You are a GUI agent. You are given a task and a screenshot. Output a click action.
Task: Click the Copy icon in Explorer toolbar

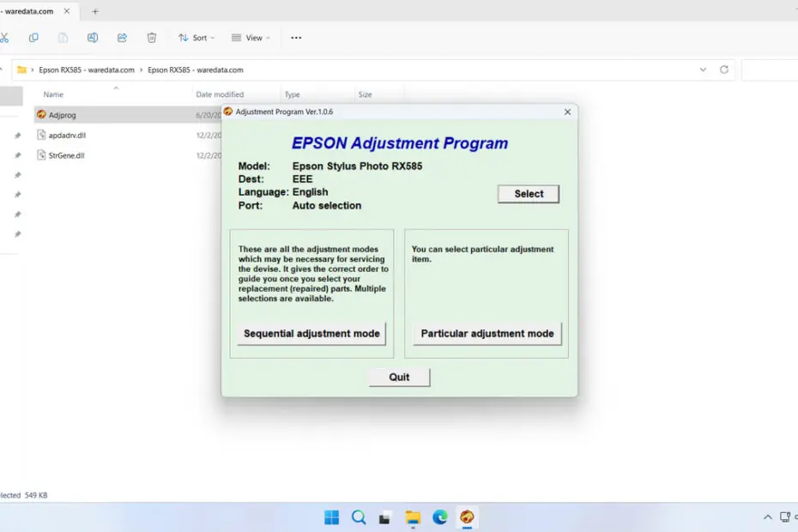(x=33, y=38)
